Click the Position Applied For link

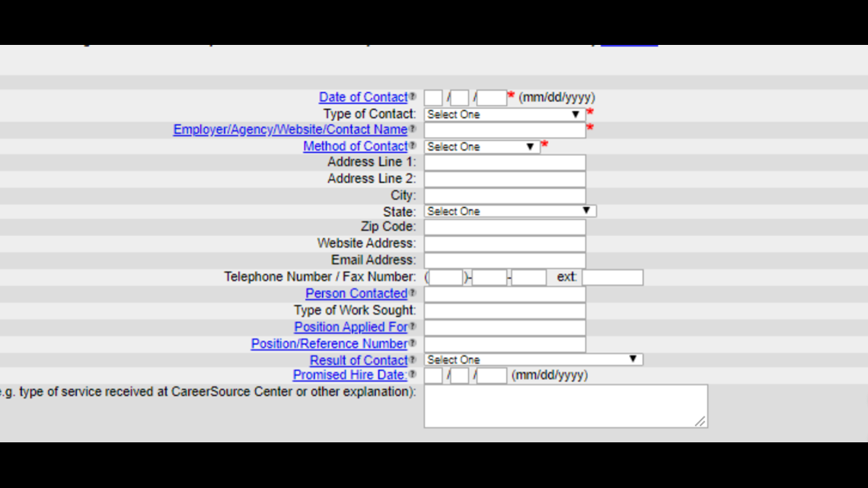click(351, 327)
